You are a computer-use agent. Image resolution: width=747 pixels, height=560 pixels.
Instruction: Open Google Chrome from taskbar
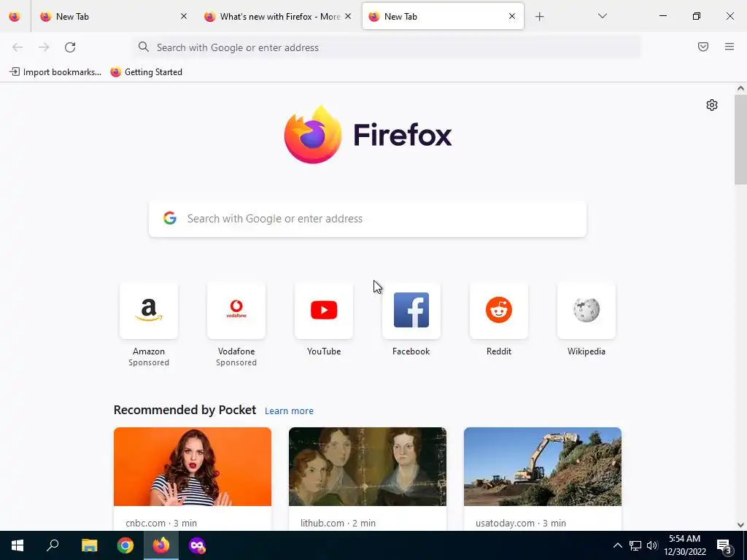click(x=125, y=545)
